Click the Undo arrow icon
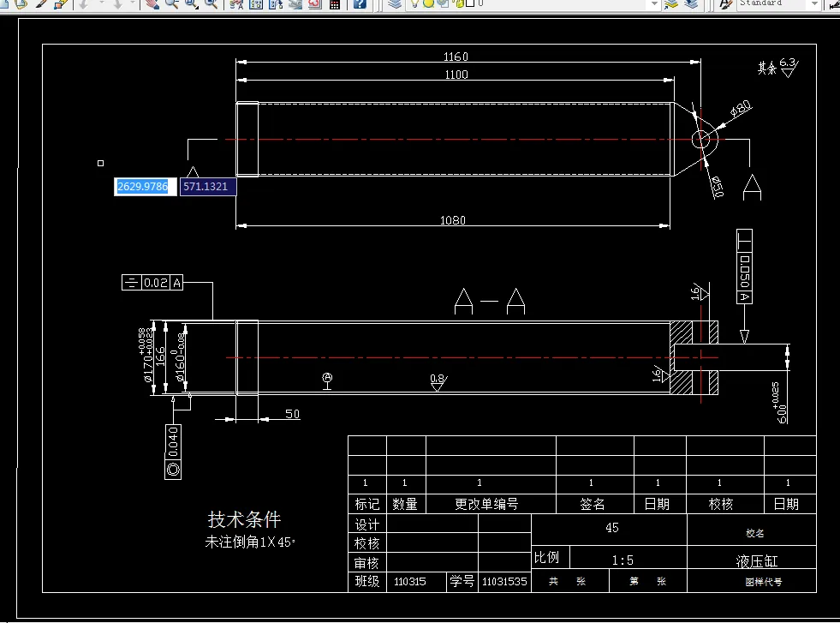The width and height of the screenshot is (840, 623). click(x=84, y=3)
